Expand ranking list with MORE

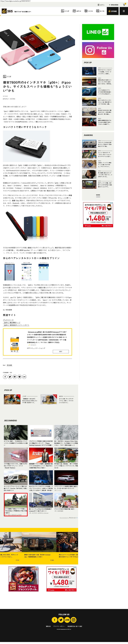tap(98, 195)
